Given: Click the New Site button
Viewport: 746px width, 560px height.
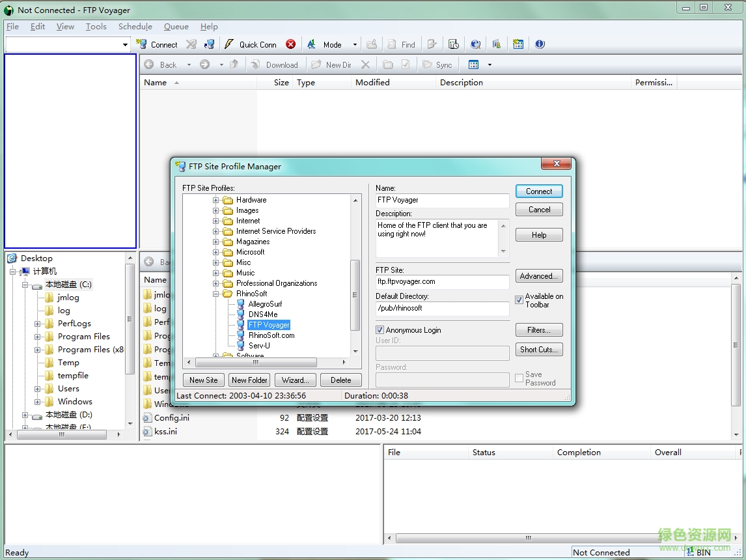Looking at the screenshot, I should coord(203,380).
